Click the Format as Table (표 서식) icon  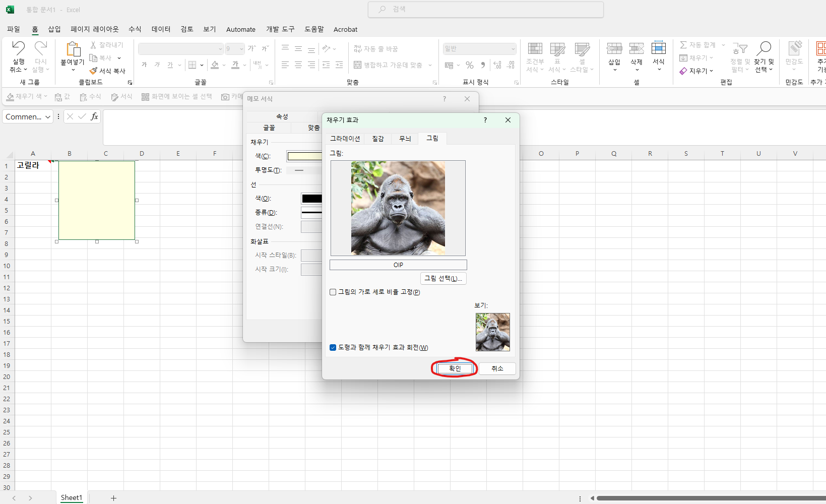point(557,49)
